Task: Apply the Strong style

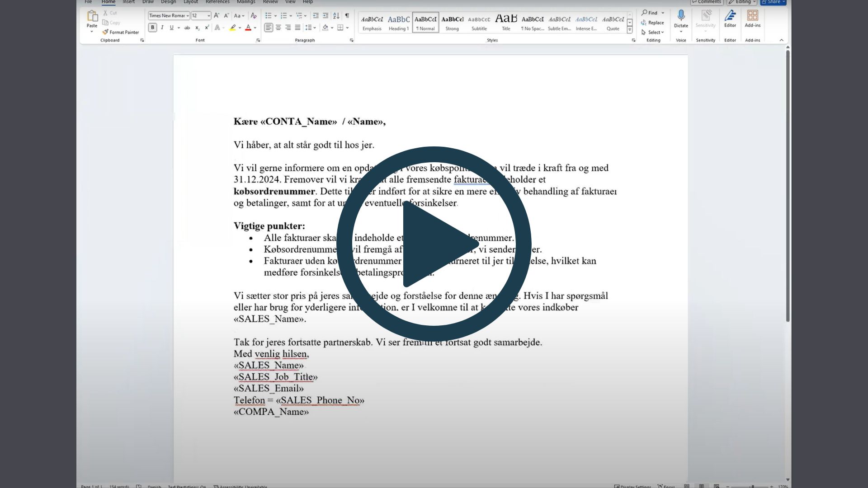Action: point(452,23)
